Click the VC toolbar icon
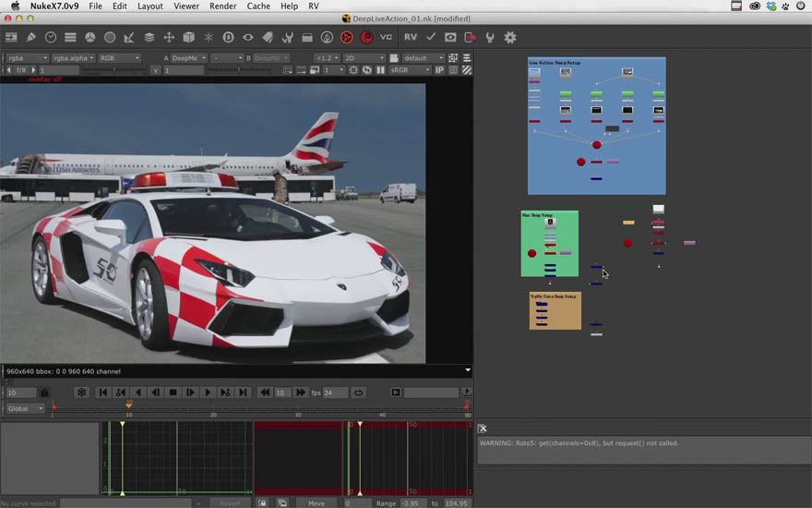Viewport: 812px width, 508px height. (x=387, y=37)
